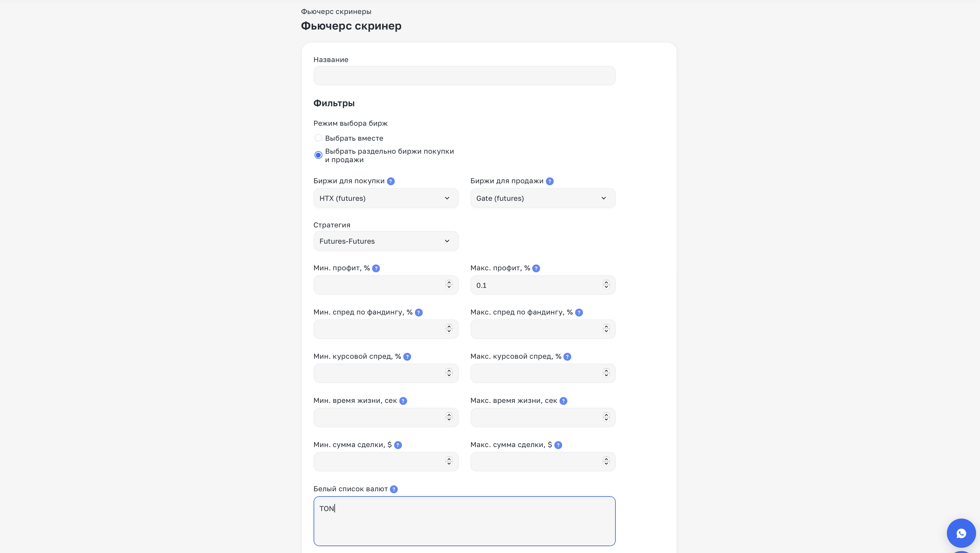Click stepper arrows on Макс. профит field
This screenshot has height=553, width=980.
tap(606, 285)
